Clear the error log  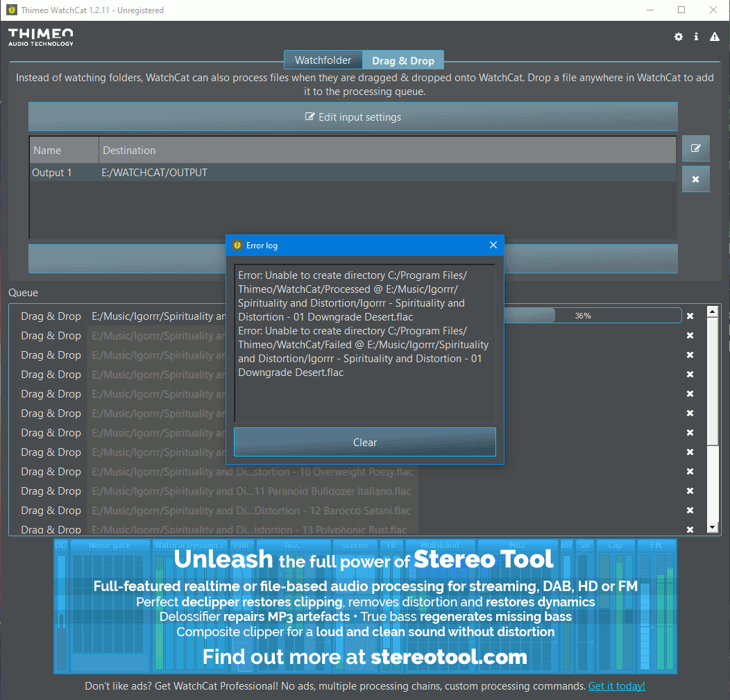pos(364,442)
